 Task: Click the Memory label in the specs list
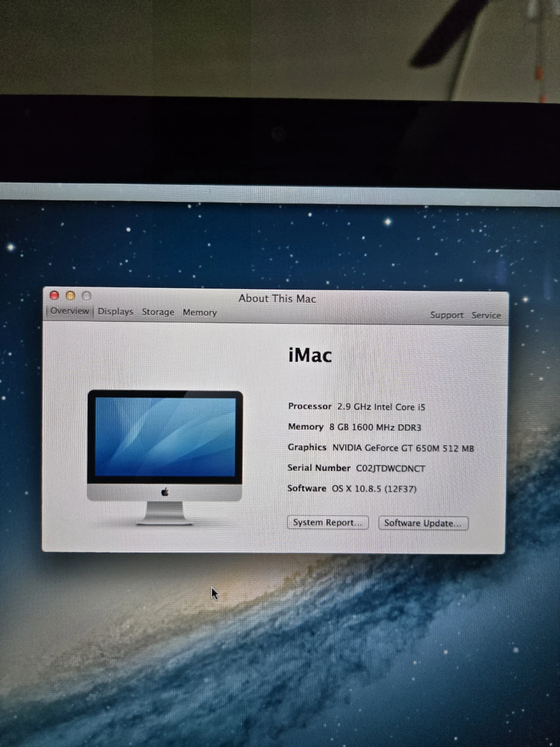(305, 427)
